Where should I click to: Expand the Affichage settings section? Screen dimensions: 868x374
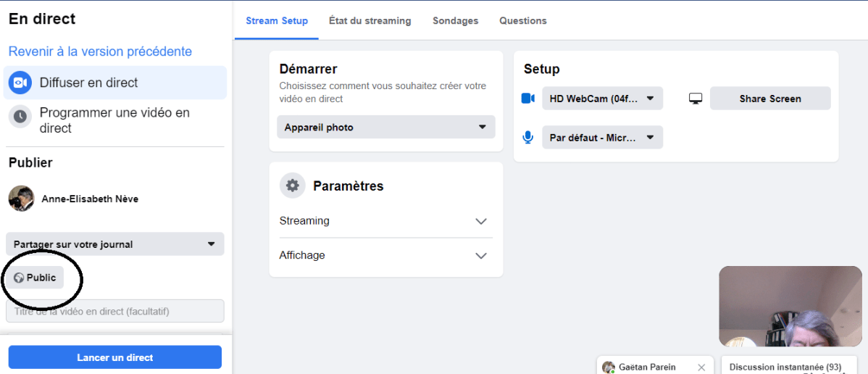[x=385, y=255]
